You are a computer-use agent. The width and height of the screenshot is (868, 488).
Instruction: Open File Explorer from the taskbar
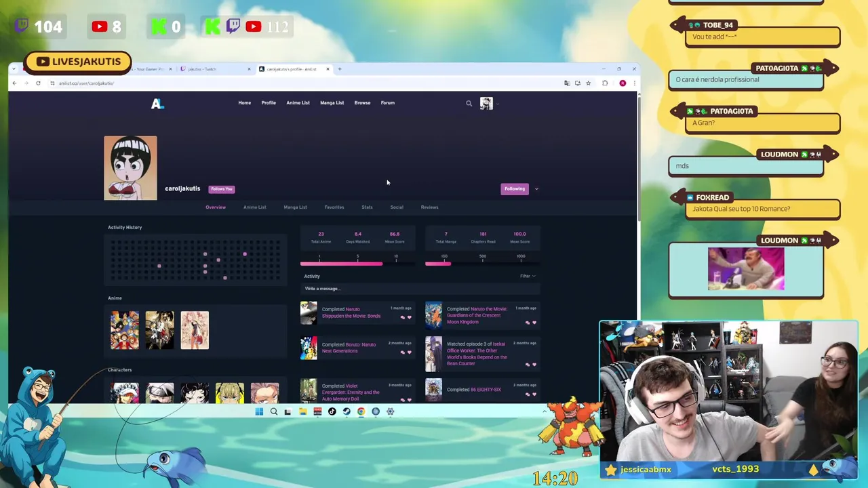[302, 411]
